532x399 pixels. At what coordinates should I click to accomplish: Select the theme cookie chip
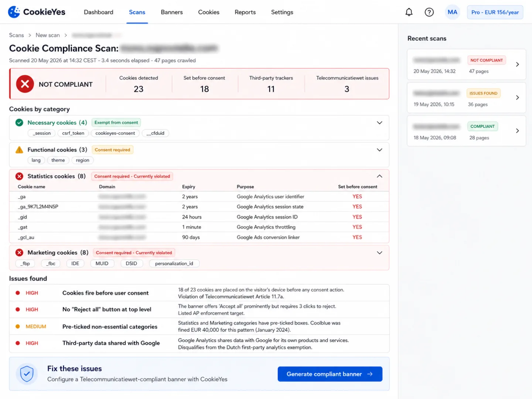pos(58,160)
